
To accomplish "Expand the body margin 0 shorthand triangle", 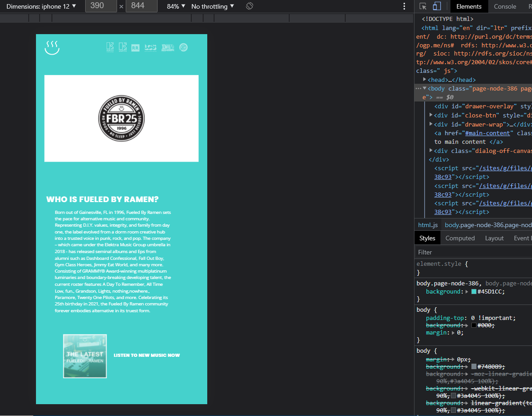I will coord(453,333).
